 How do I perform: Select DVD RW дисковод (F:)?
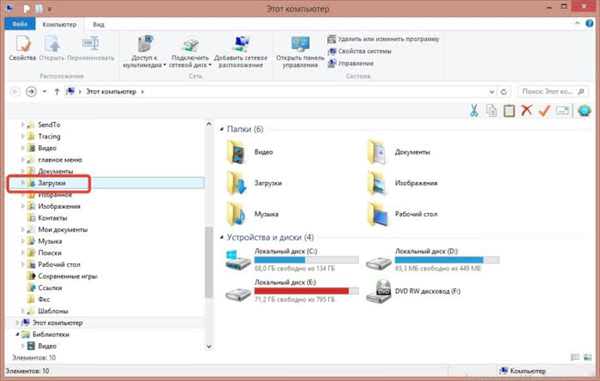point(413,291)
